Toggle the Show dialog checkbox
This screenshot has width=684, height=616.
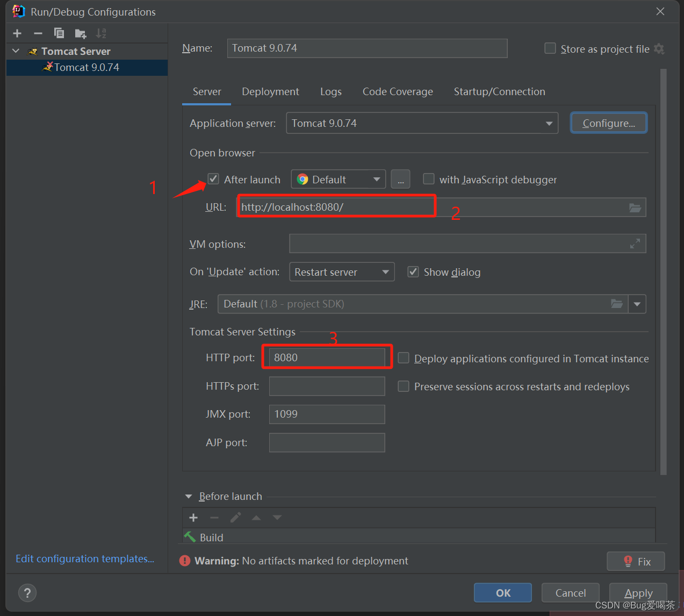(x=413, y=271)
